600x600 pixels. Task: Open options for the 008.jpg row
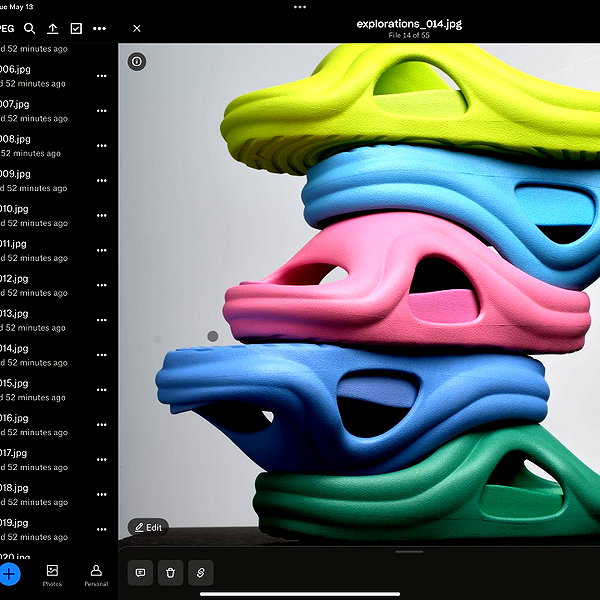point(102,145)
